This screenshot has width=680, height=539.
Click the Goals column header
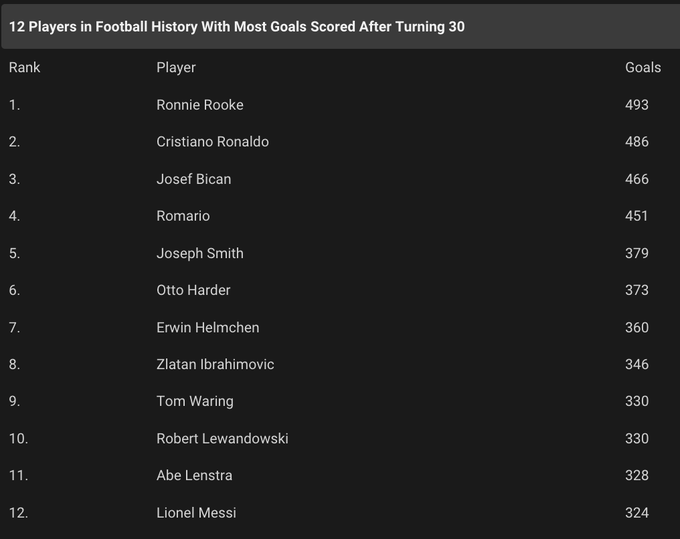click(x=643, y=67)
